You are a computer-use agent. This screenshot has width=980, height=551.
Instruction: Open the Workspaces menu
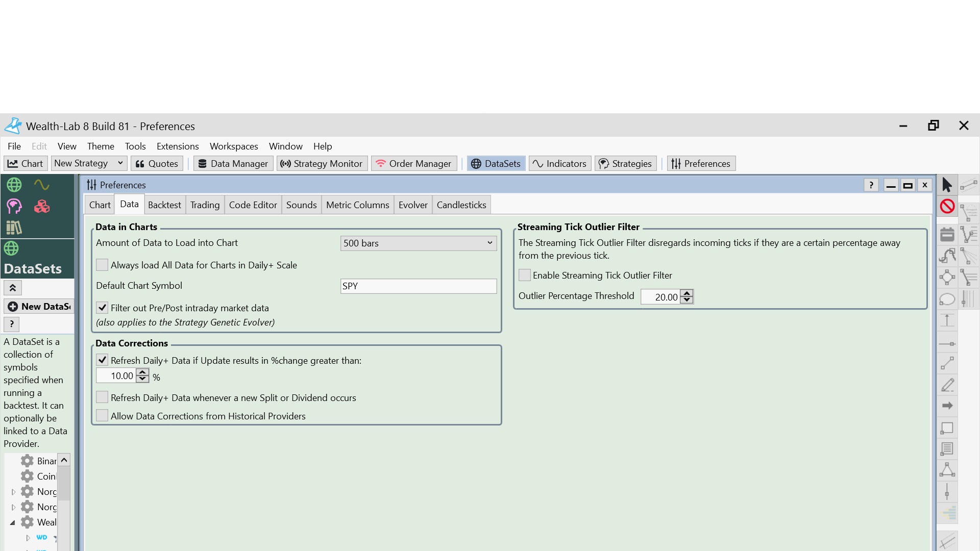click(x=234, y=146)
